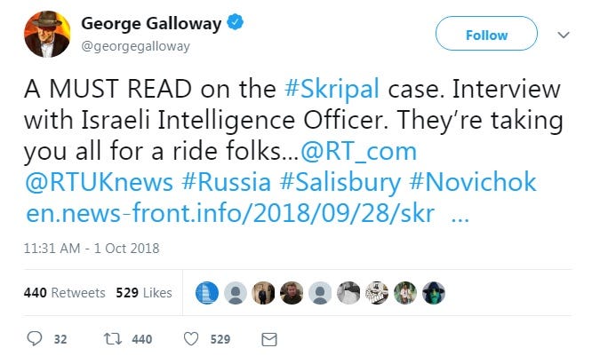Expand the tweet options chevron

(563, 36)
